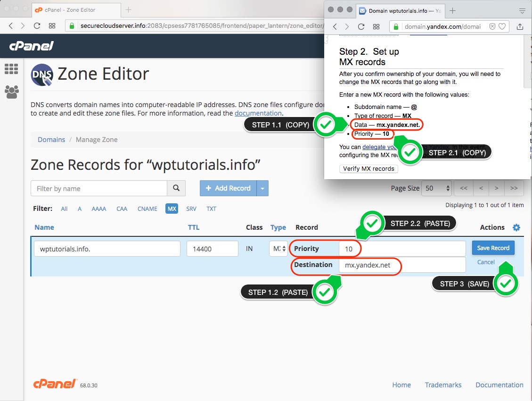Go to previous page of results
532x401 pixels.
point(481,188)
